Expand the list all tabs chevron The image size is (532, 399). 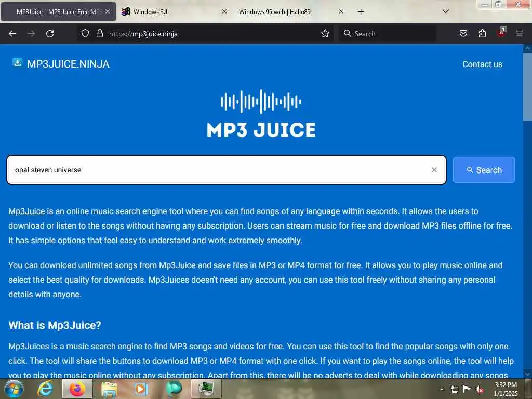pos(446,11)
